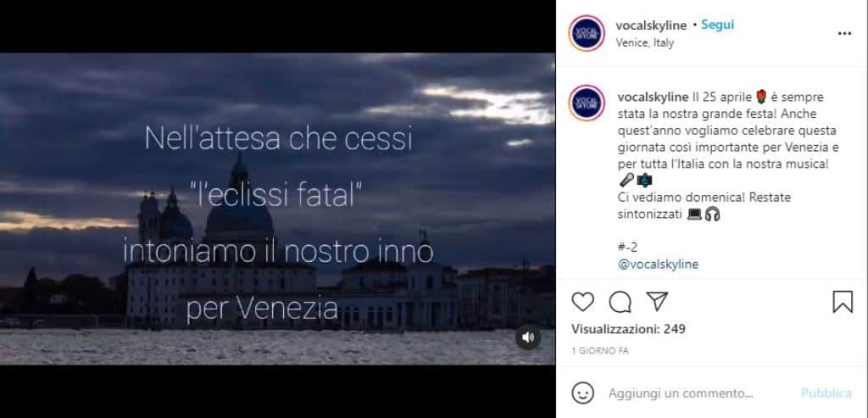This screenshot has width=868, height=418.
Task: Click the Venice video to pause playback
Action: pos(277,209)
